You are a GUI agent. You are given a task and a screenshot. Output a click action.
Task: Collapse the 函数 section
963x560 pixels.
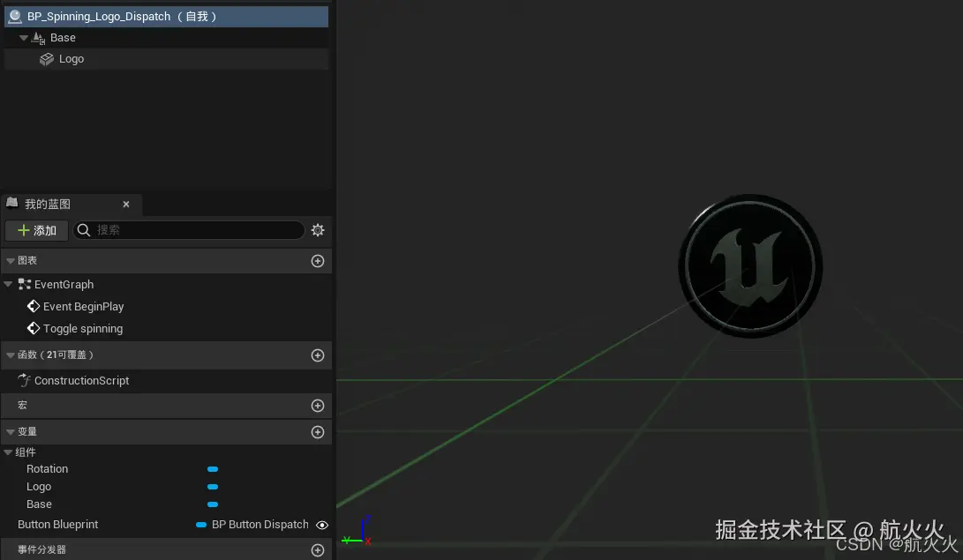coord(11,355)
